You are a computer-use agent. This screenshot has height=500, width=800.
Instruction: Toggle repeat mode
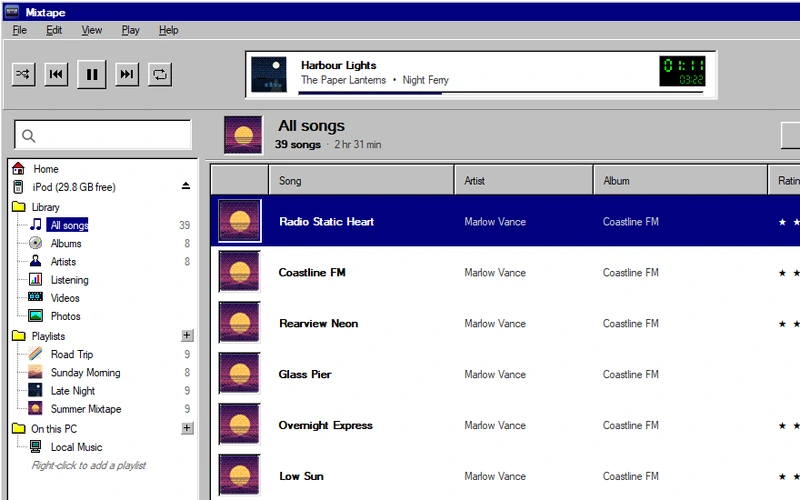coord(160,74)
